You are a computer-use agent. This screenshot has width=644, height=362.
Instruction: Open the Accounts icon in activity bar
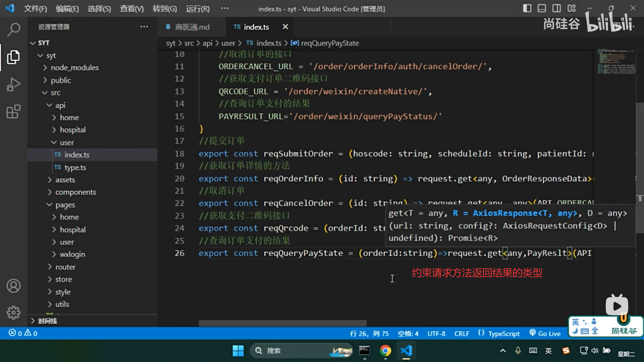[13, 286]
